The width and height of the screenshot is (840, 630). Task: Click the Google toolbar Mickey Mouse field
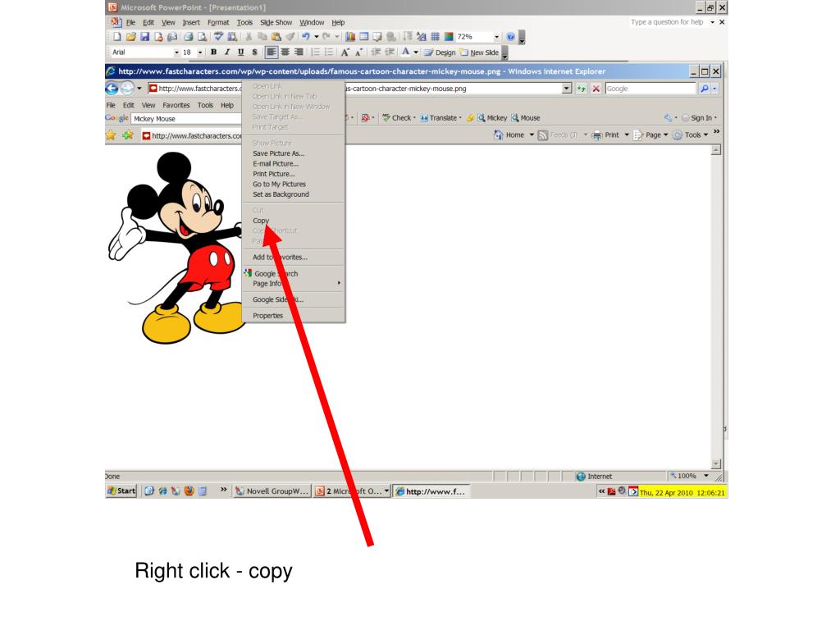point(186,118)
